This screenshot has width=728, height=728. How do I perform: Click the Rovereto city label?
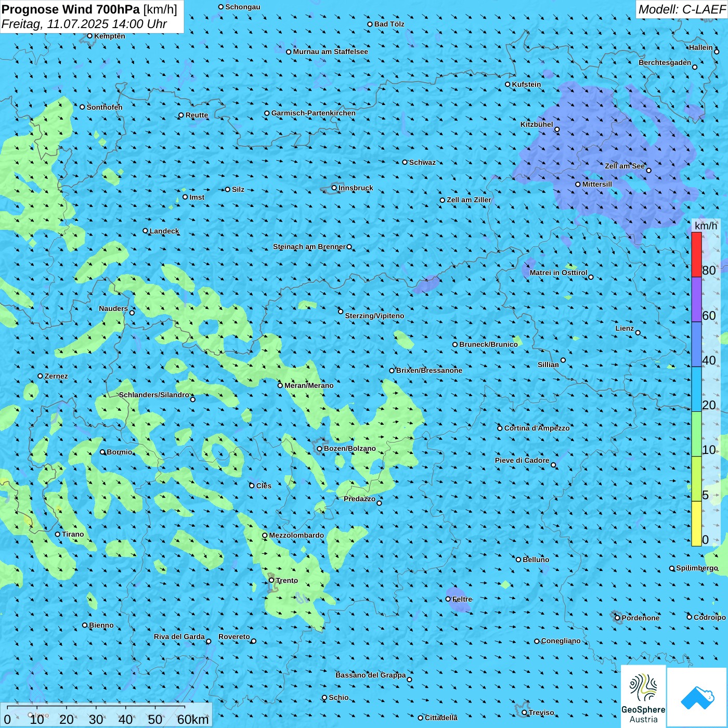click(x=234, y=636)
